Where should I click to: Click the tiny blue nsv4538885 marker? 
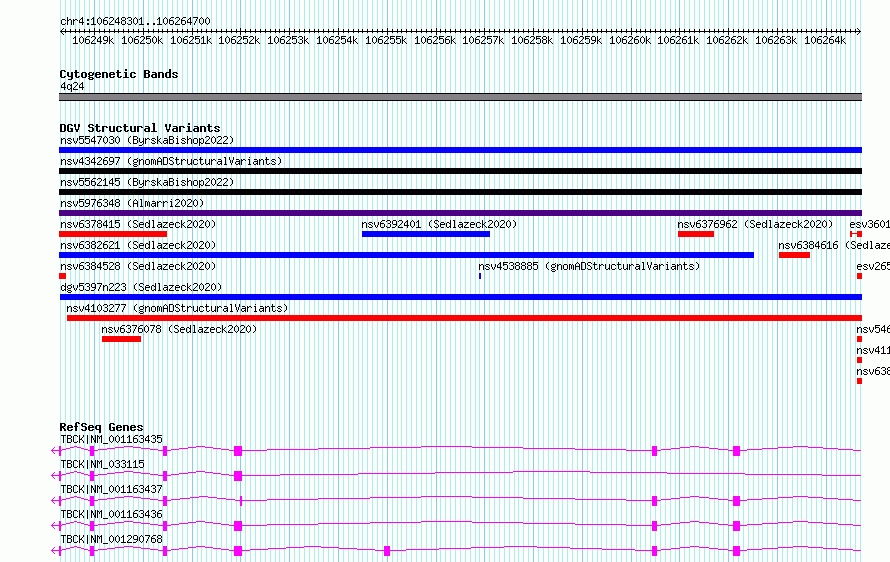point(480,276)
